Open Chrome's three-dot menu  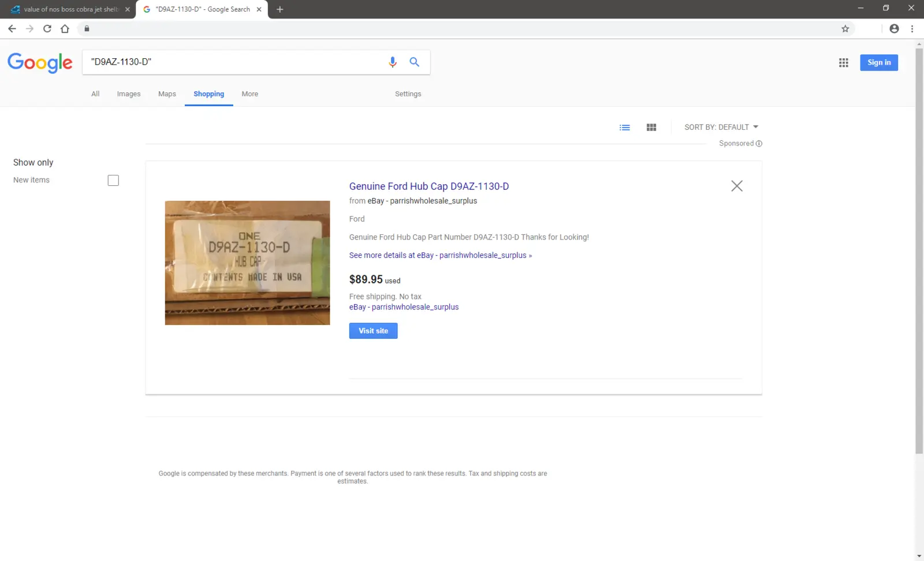pos(912,29)
